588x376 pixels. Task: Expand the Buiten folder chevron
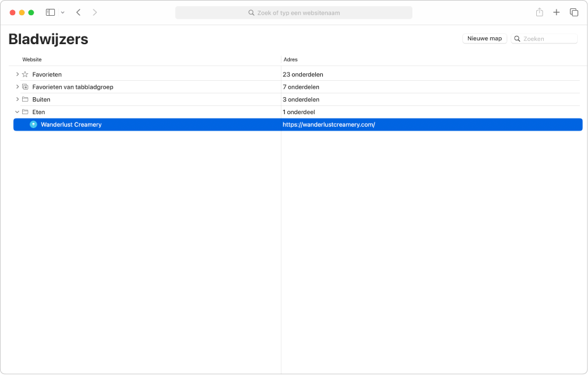pyautogui.click(x=17, y=99)
